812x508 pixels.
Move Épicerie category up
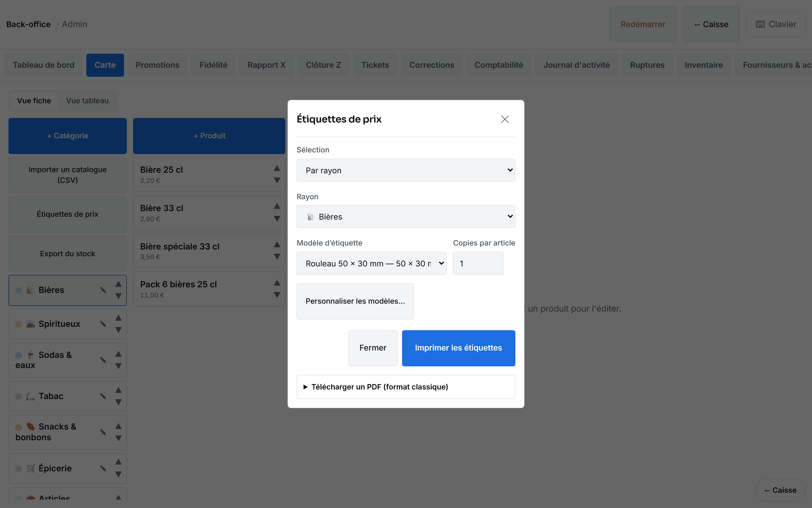[x=118, y=462]
